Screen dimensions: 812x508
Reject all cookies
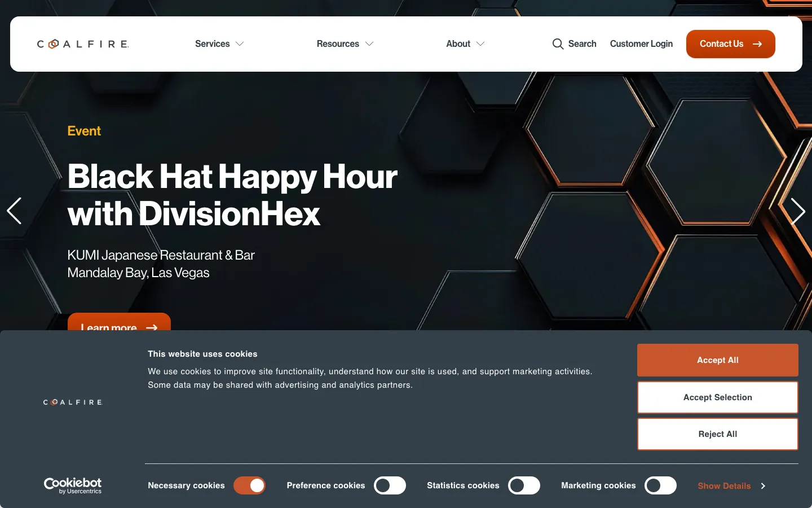[718, 434]
